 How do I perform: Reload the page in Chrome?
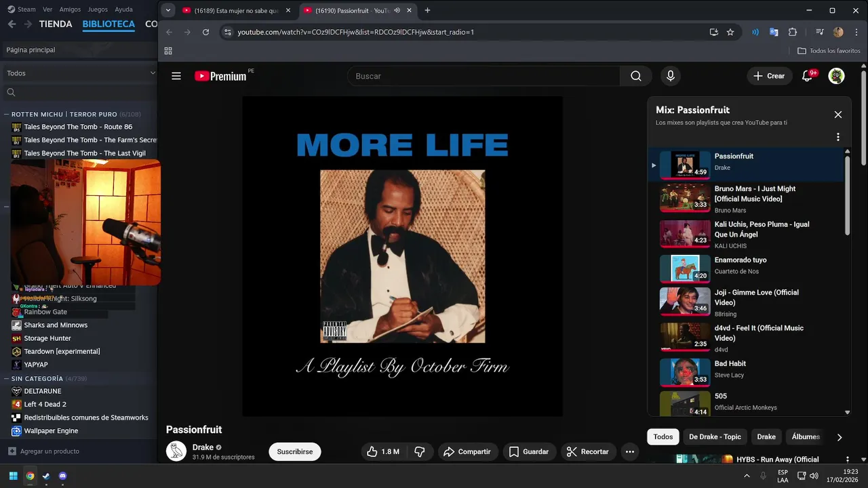coord(205,32)
